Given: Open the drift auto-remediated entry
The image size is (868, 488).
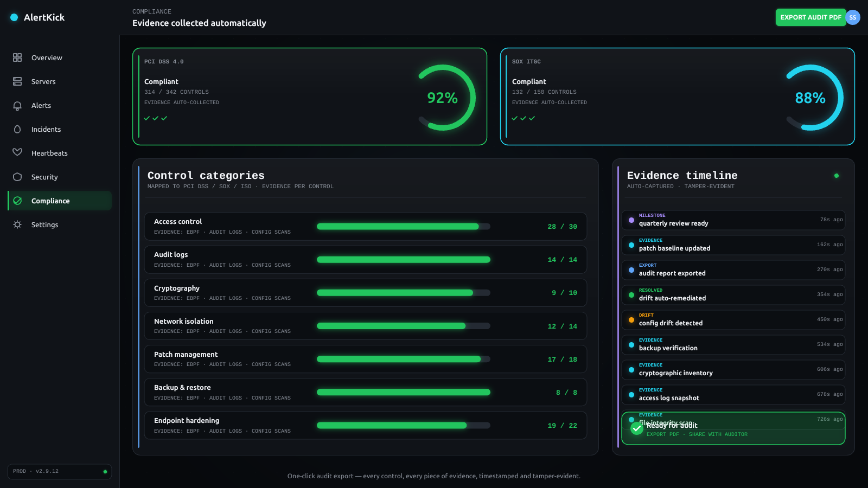Looking at the screenshot, I should (733, 295).
